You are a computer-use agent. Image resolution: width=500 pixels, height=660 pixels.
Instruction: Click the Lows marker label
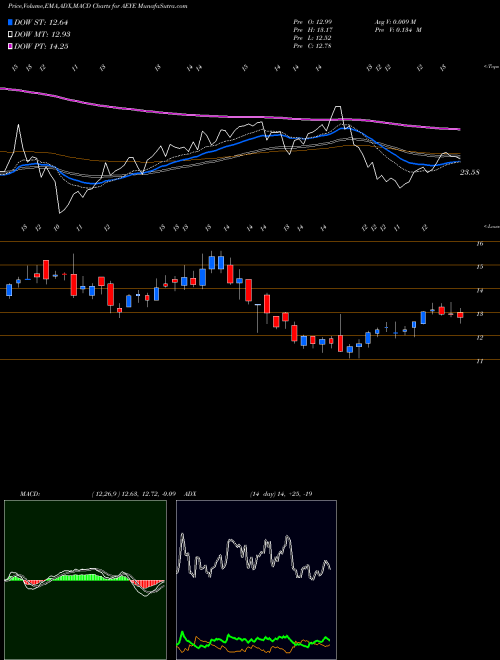(x=491, y=226)
